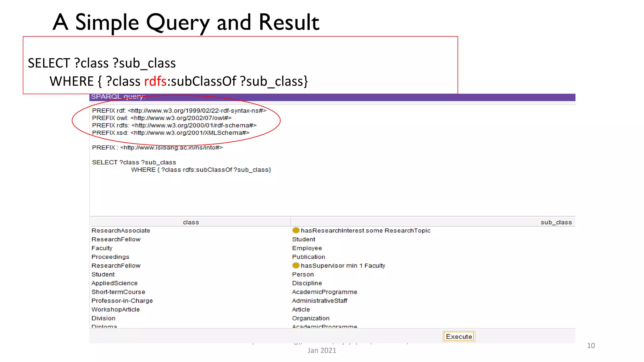The image size is (644, 362).
Task: Click the Execute button
Action: coord(459,337)
